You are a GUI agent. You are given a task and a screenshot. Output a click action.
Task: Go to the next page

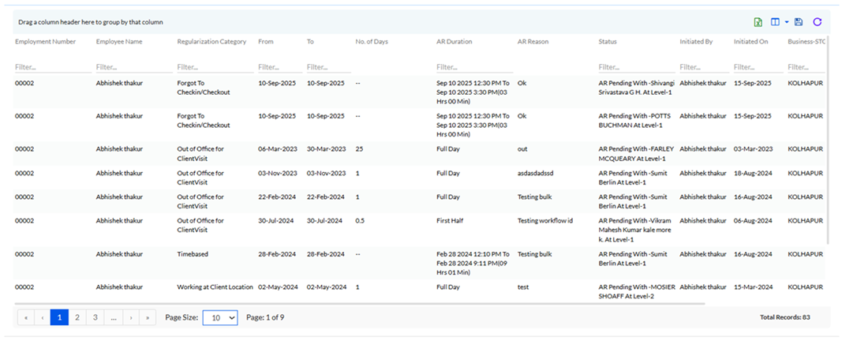130,317
